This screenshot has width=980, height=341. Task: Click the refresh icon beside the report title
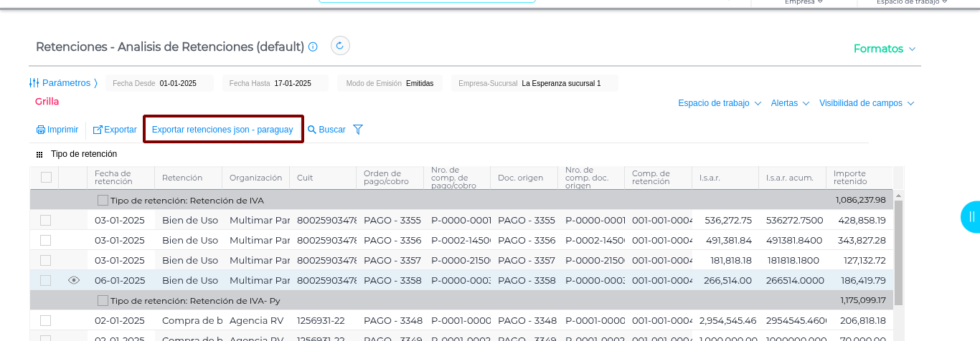tap(340, 46)
